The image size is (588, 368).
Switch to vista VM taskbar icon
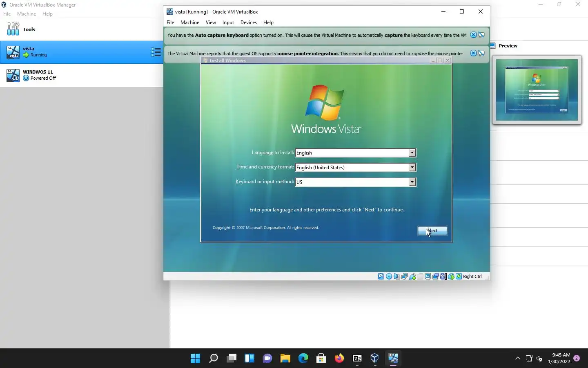tap(393, 359)
